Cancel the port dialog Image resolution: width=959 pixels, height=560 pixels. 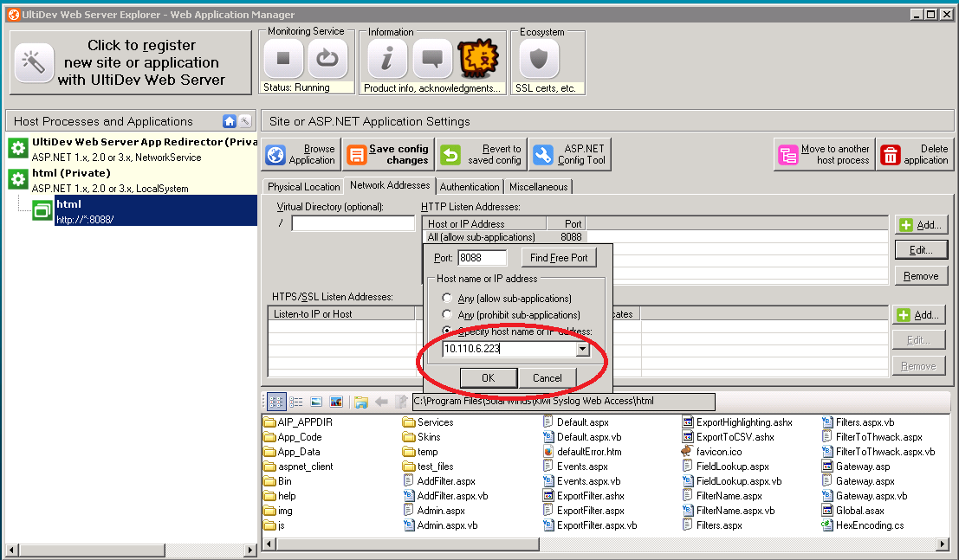point(547,378)
